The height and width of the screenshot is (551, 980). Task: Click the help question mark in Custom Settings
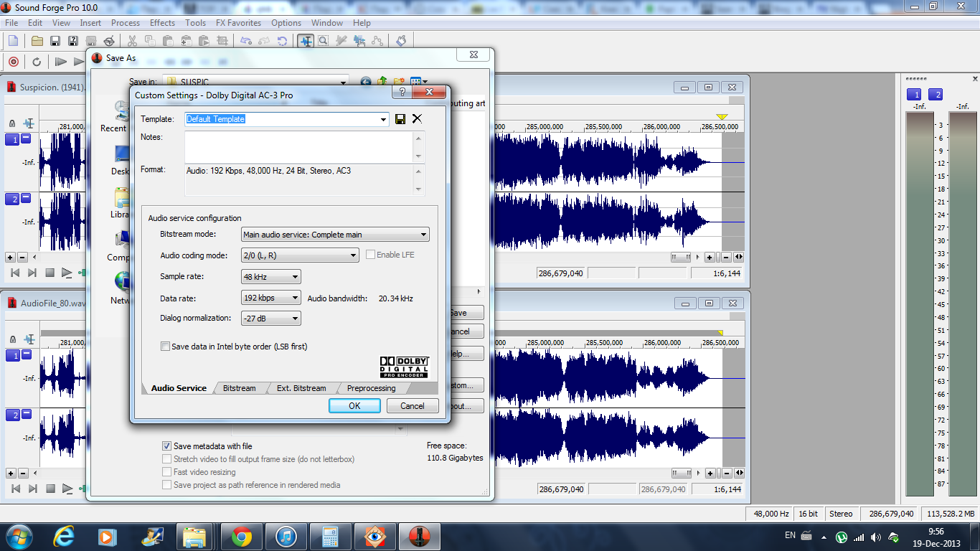[402, 92]
